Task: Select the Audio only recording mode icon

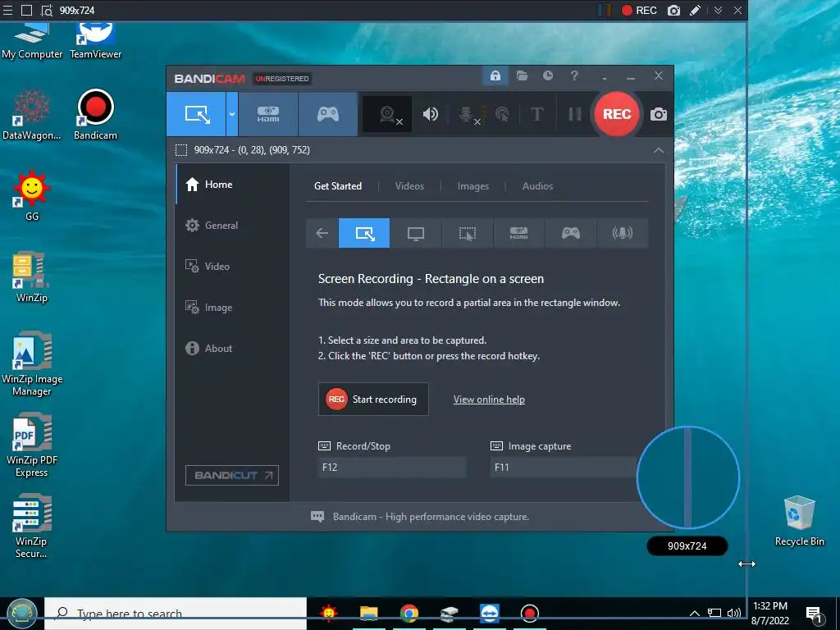Action: pos(622,233)
